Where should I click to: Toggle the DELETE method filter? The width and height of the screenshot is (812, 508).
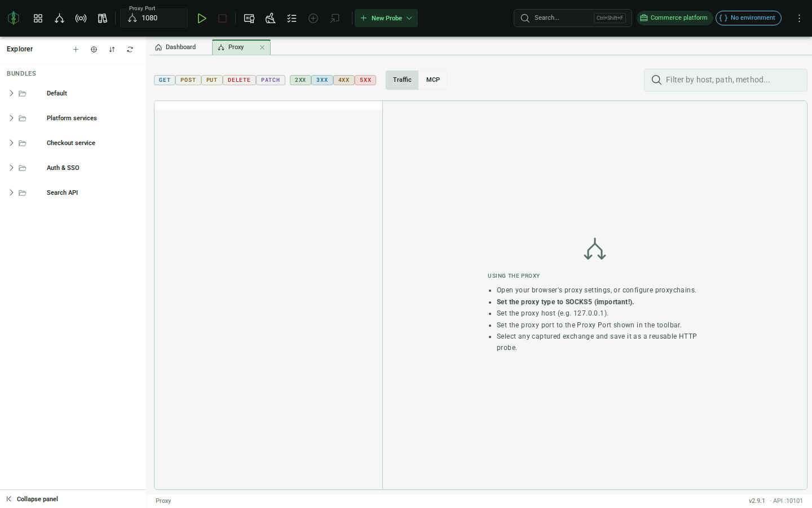click(239, 80)
